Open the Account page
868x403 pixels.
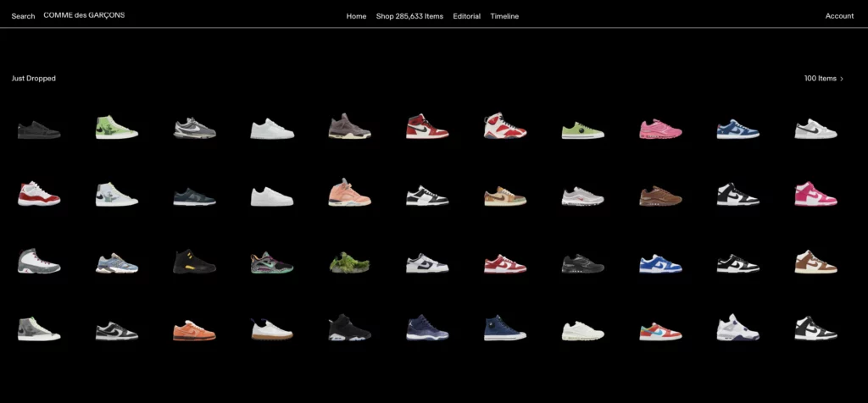click(839, 16)
